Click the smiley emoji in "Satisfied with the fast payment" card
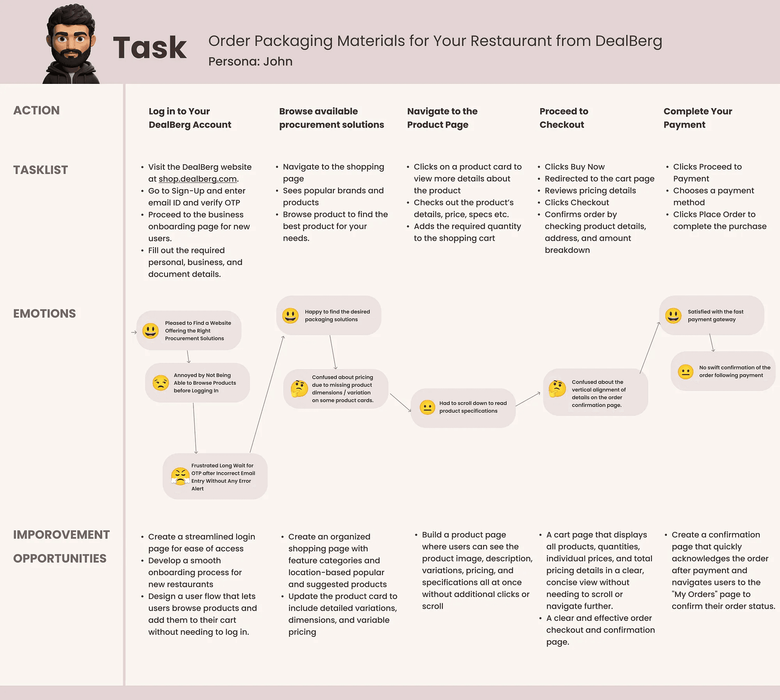 pyautogui.click(x=674, y=316)
